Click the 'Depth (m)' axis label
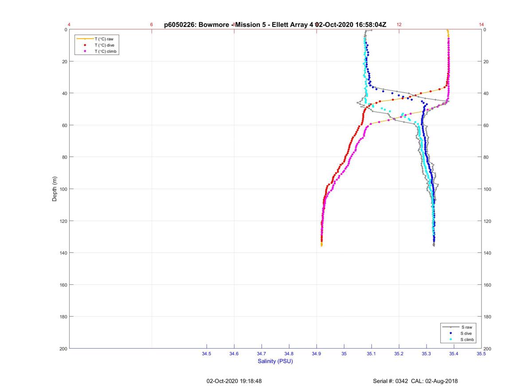Screen dimensions: 532x392 (x=55, y=189)
